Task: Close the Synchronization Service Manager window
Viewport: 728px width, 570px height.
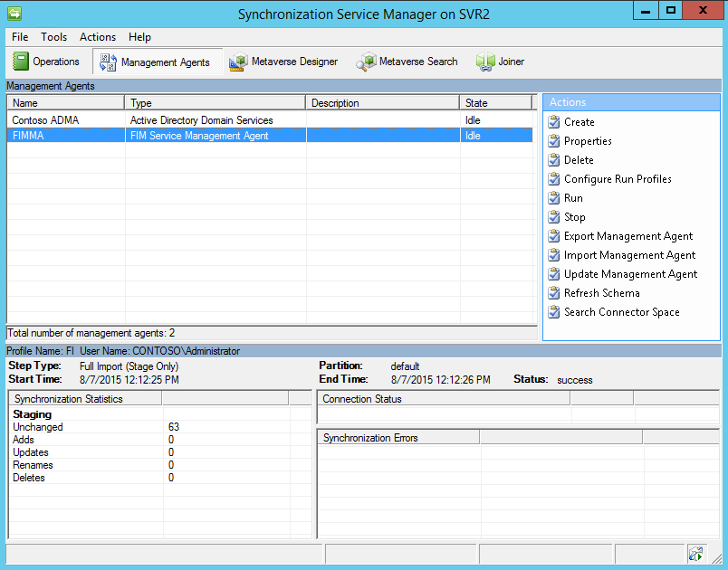Action: point(703,11)
